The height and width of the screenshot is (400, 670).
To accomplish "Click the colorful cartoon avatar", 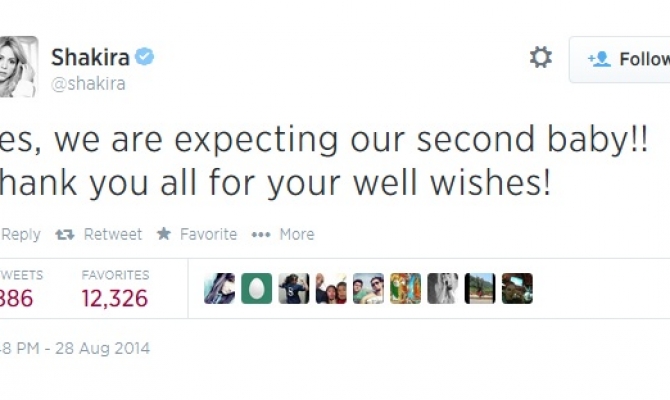I will click(x=405, y=289).
